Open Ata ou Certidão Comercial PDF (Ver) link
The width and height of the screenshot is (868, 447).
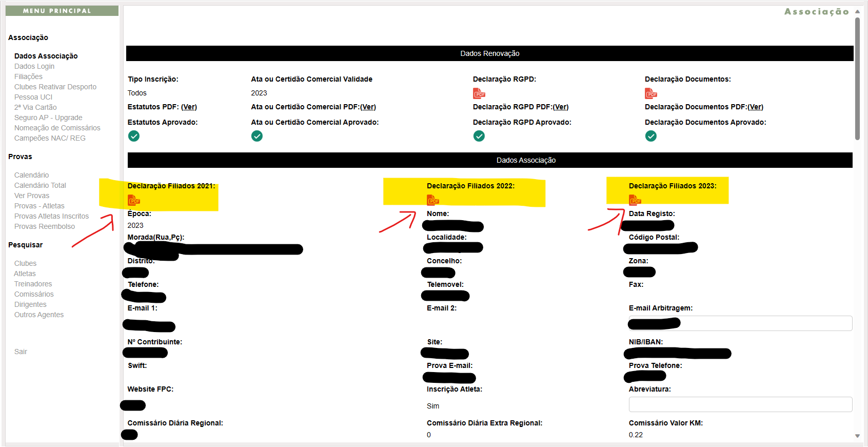coord(368,107)
